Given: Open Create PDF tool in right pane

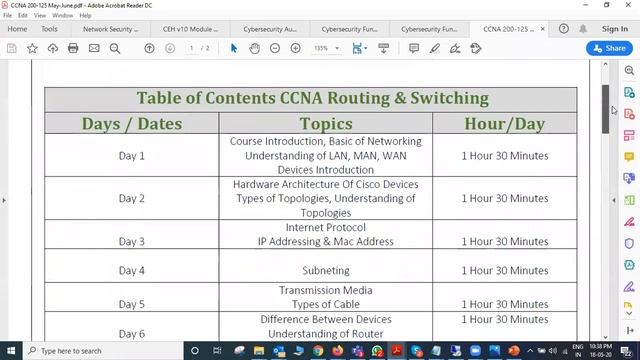Looking at the screenshot, I should click(x=629, y=113).
